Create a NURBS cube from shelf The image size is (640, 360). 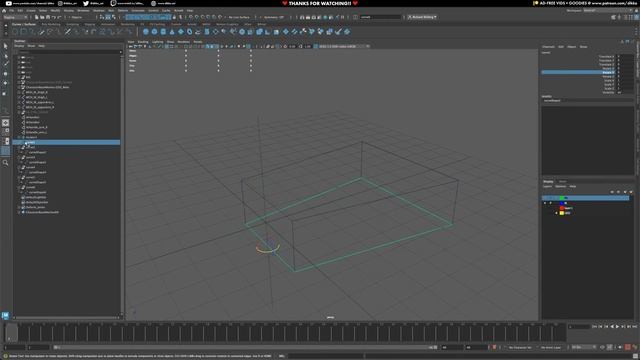pos(154,31)
